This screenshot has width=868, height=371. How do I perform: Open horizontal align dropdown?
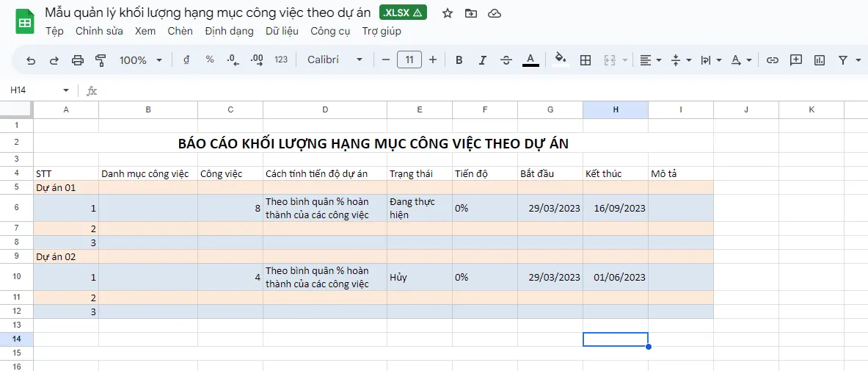coord(650,60)
